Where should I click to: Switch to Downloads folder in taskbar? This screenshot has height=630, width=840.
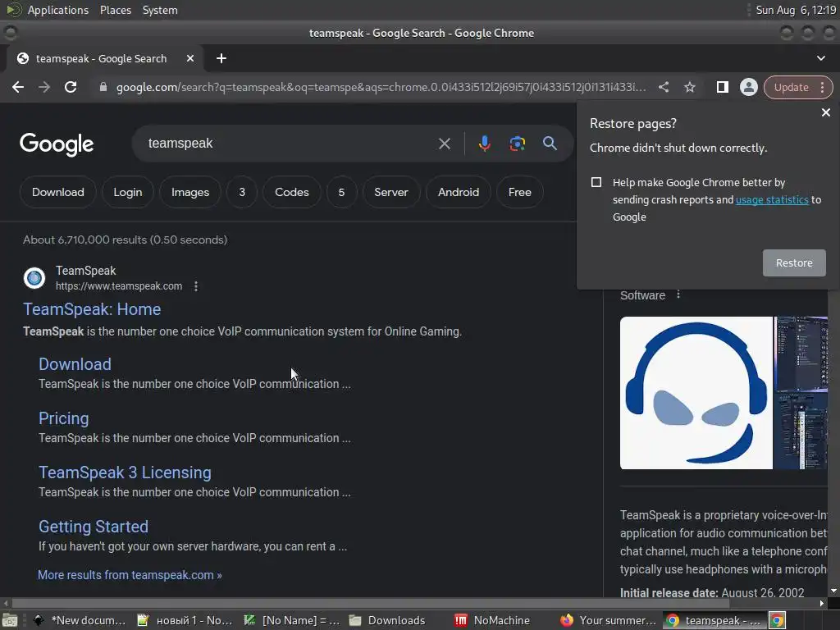click(x=387, y=620)
